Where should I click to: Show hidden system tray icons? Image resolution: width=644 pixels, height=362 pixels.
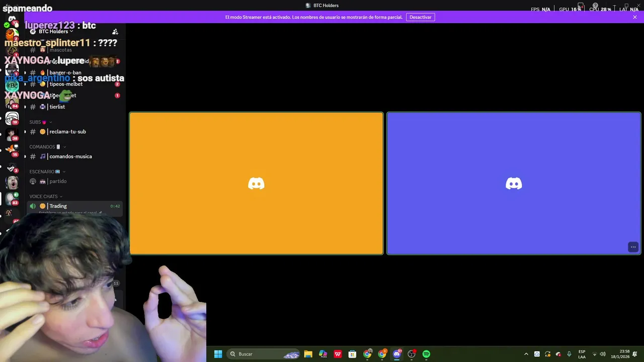coord(526,354)
